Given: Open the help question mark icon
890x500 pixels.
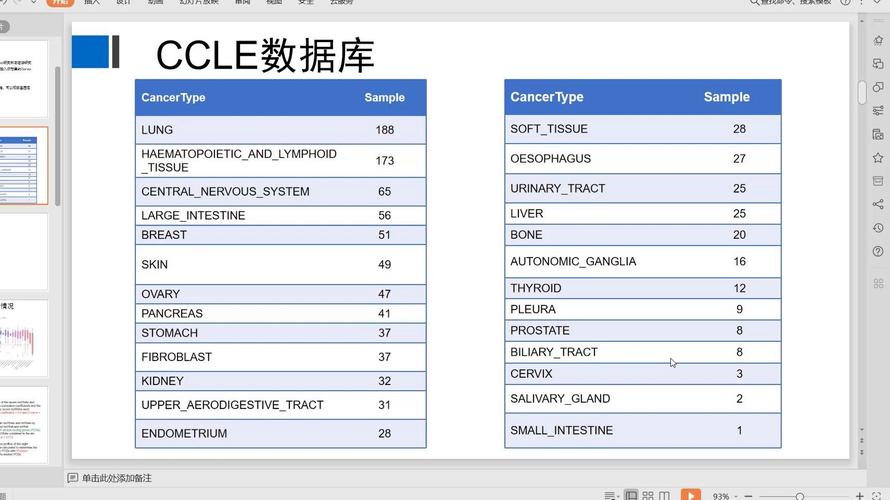Looking at the screenshot, I should 878,251.
